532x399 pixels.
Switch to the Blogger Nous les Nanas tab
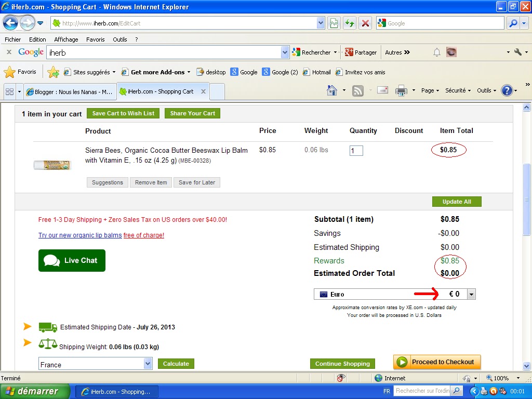(x=70, y=91)
